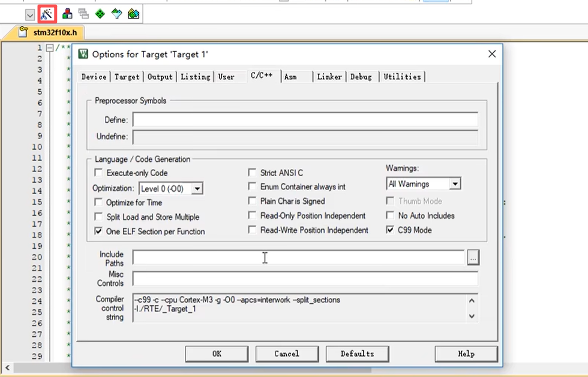Viewport: 588px width, 377px height.
Task: Collapse the comment block at line 1
Action: (49, 48)
